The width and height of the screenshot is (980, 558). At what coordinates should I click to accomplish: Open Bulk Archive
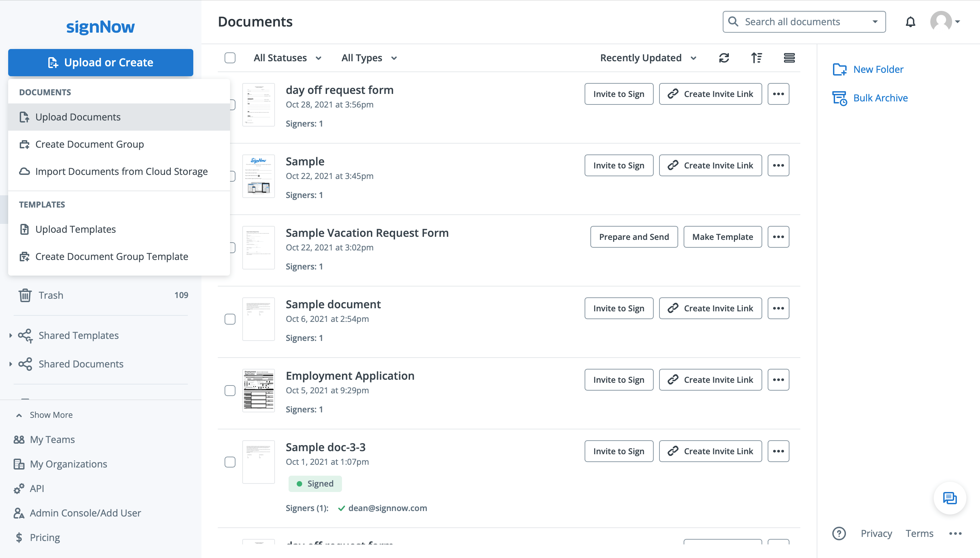880,98
